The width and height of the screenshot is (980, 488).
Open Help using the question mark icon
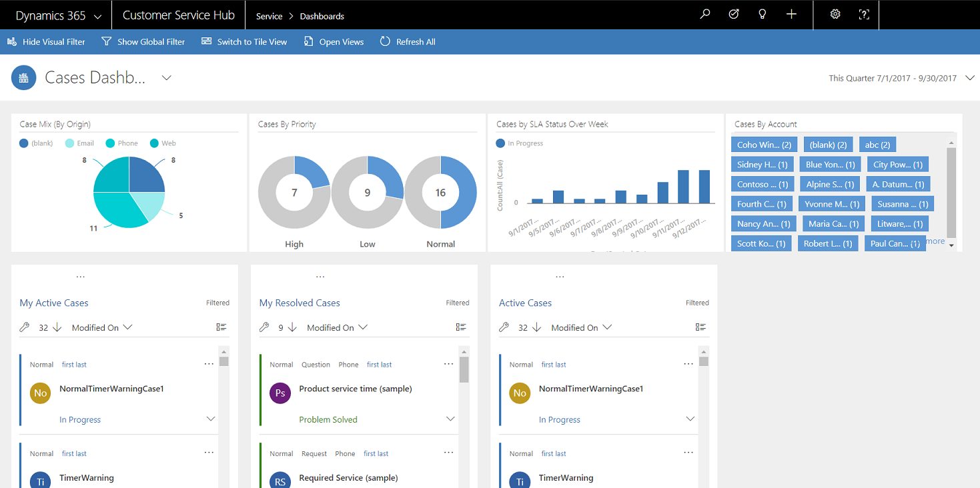(864, 15)
